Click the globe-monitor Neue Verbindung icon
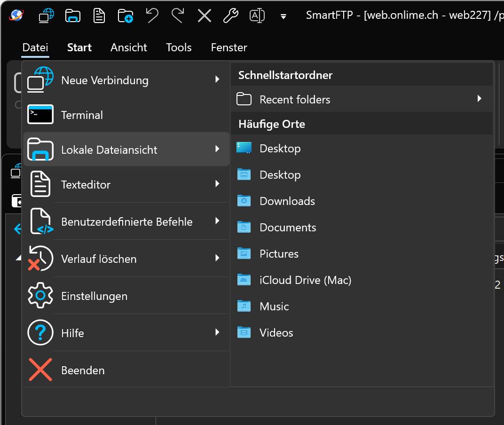This screenshot has height=425, width=504. [x=40, y=80]
